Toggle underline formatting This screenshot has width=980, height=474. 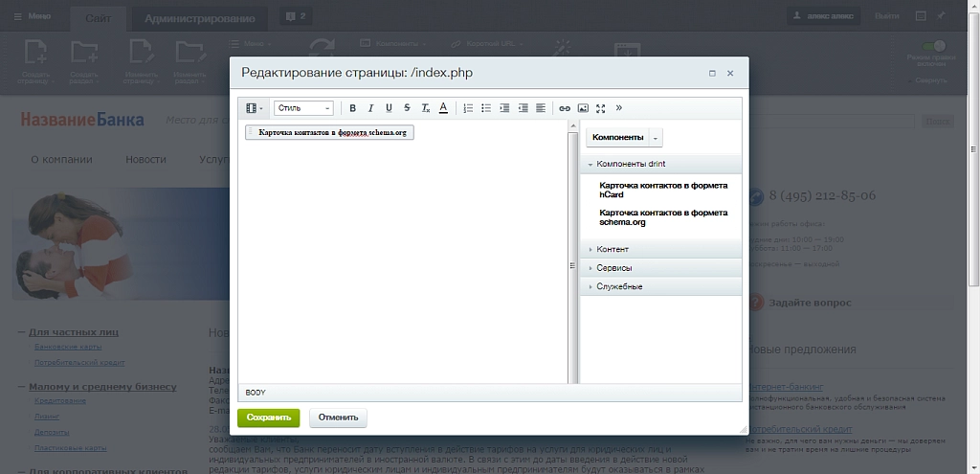tap(389, 108)
